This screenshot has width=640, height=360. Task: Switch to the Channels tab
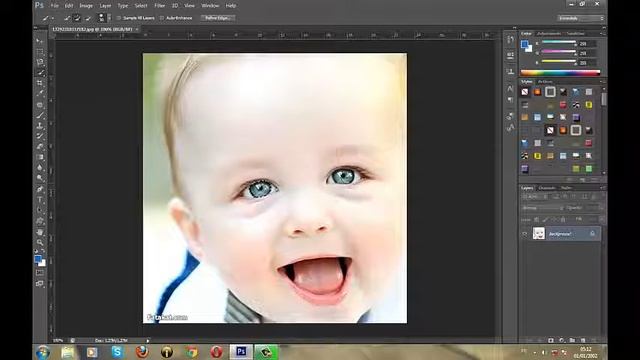click(547, 188)
